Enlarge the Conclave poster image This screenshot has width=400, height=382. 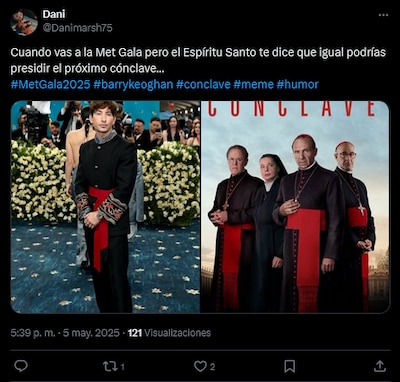(x=295, y=207)
